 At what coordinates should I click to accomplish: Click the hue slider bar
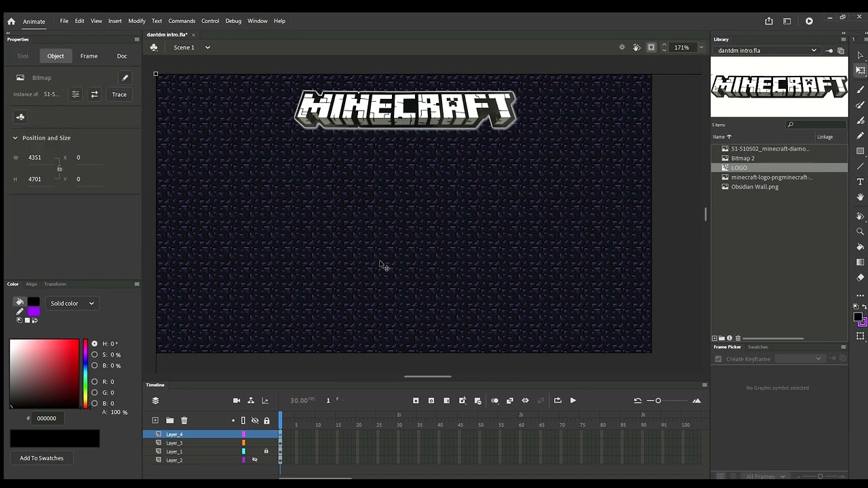[85, 373]
